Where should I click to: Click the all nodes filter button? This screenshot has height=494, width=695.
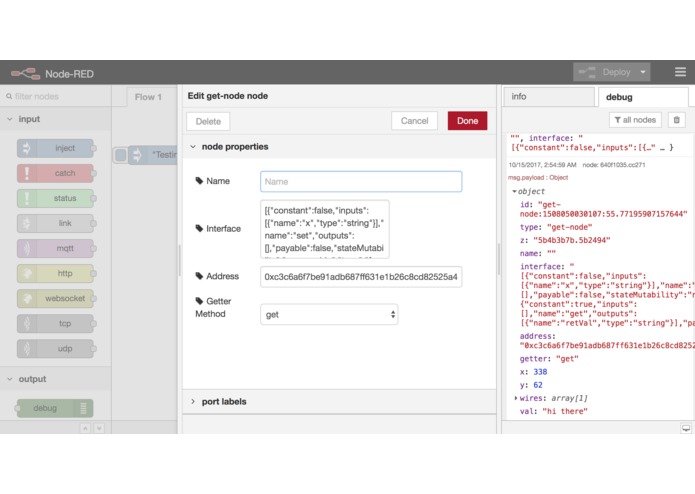pos(635,120)
